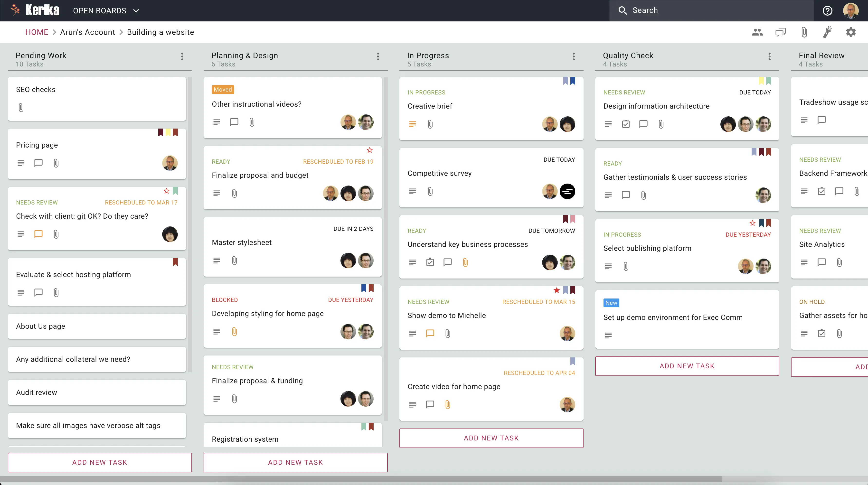Go to Arun's Account breadcrumb

88,32
